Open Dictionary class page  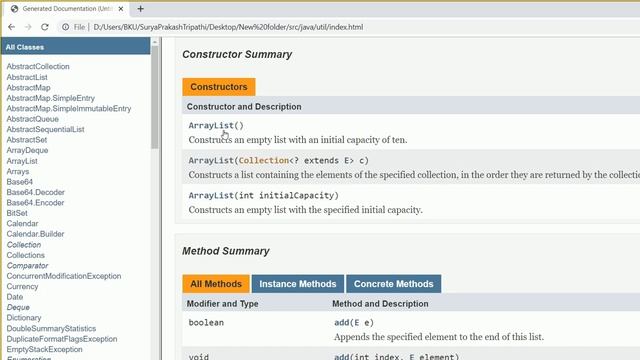point(24,318)
